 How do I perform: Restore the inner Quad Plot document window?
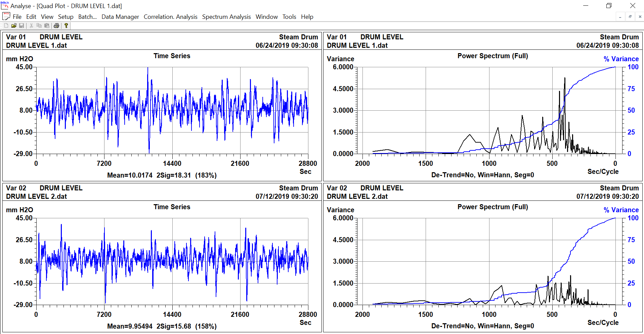pos(630,16)
